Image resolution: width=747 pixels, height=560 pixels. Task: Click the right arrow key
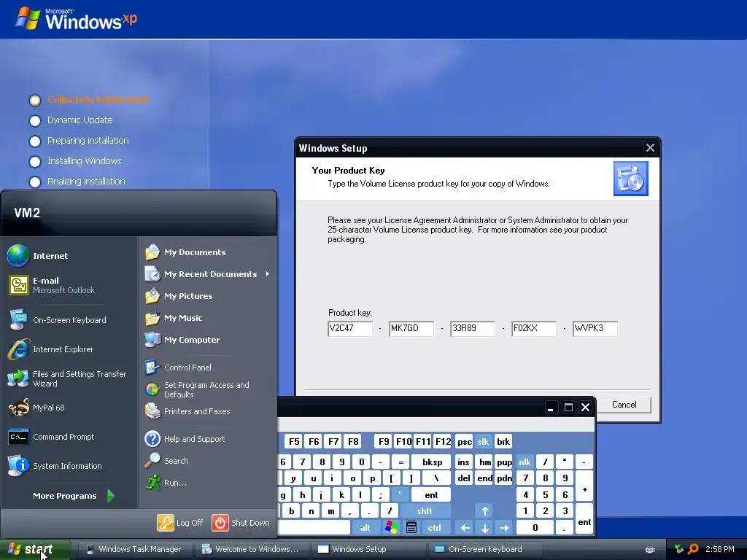(x=504, y=528)
